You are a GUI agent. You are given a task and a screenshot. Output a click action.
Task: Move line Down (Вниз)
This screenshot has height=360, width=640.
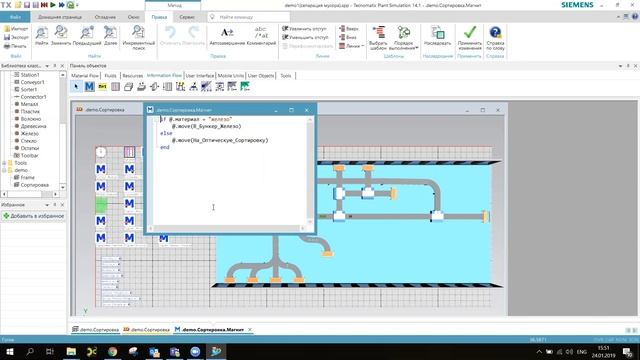pos(348,37)
